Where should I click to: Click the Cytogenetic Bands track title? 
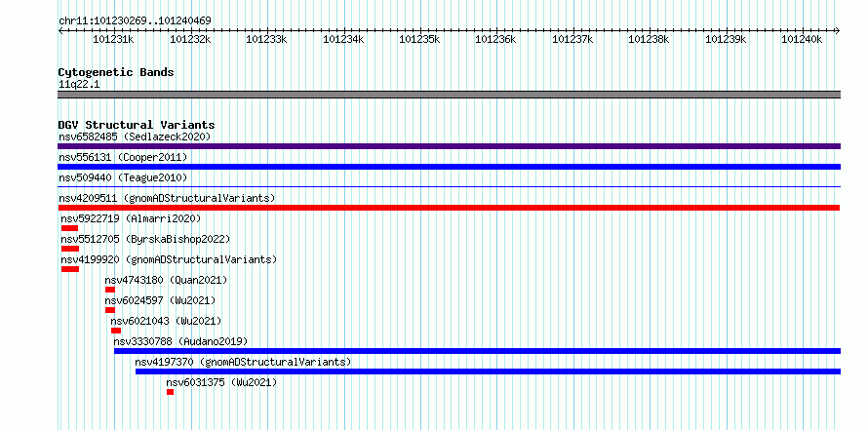[116, 72]
